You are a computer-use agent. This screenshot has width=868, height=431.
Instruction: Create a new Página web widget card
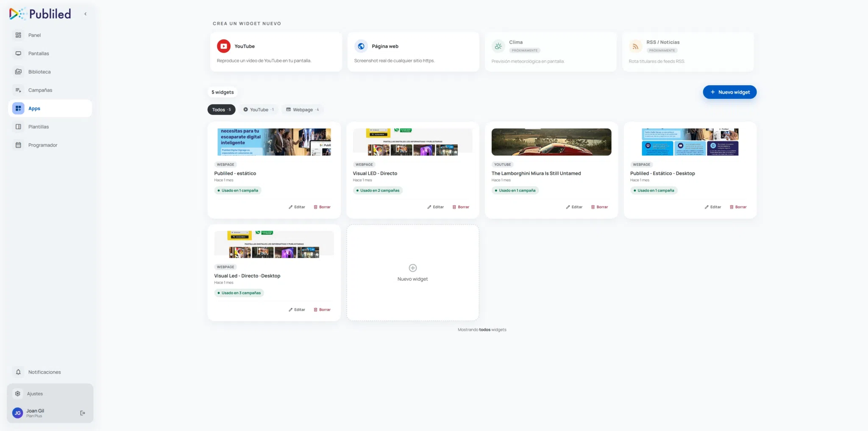[413, 52]
